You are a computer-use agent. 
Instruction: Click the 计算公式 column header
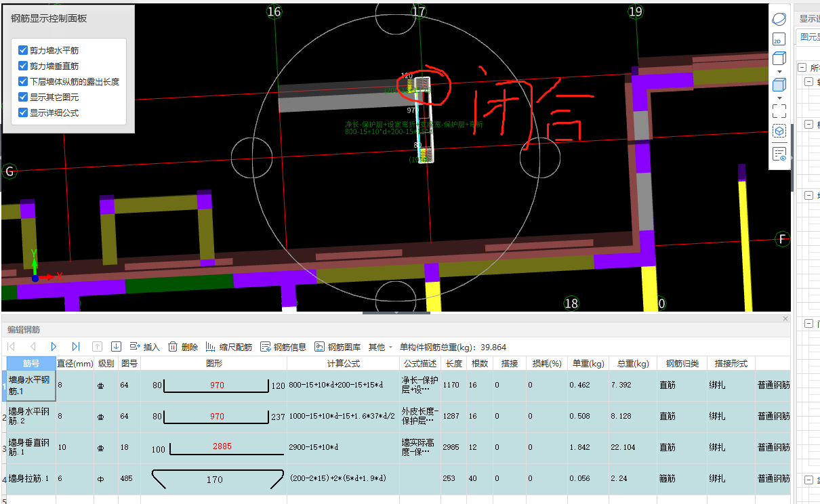(343, 363)
